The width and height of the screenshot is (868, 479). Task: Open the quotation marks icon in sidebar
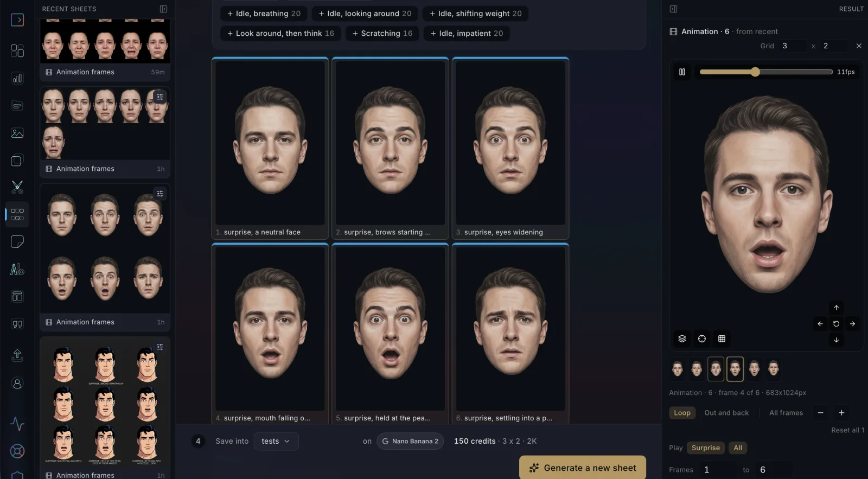coord(17,324)
